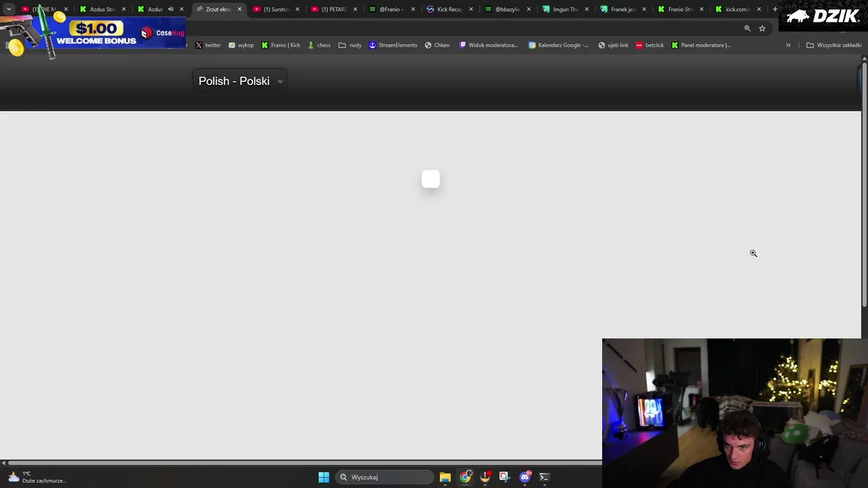Switch to the Imgur tab

pyautogui.click(x=564, y=9)
